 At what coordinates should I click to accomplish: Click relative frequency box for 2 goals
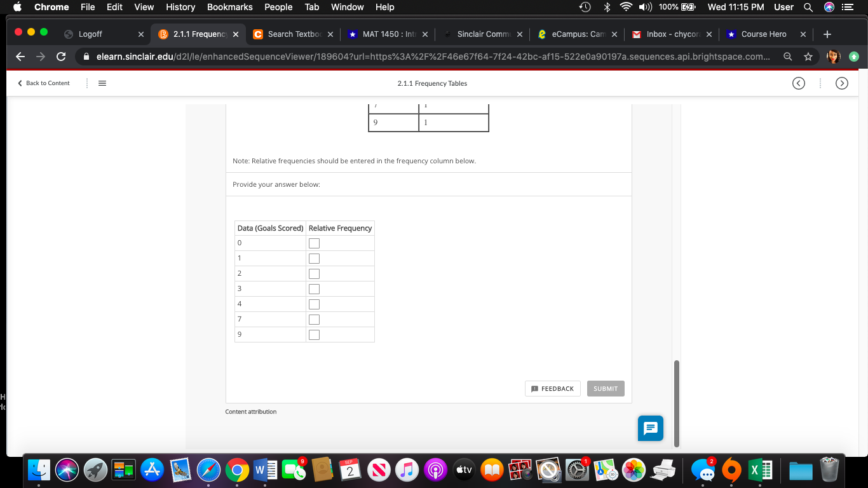(x=314, y=274)
